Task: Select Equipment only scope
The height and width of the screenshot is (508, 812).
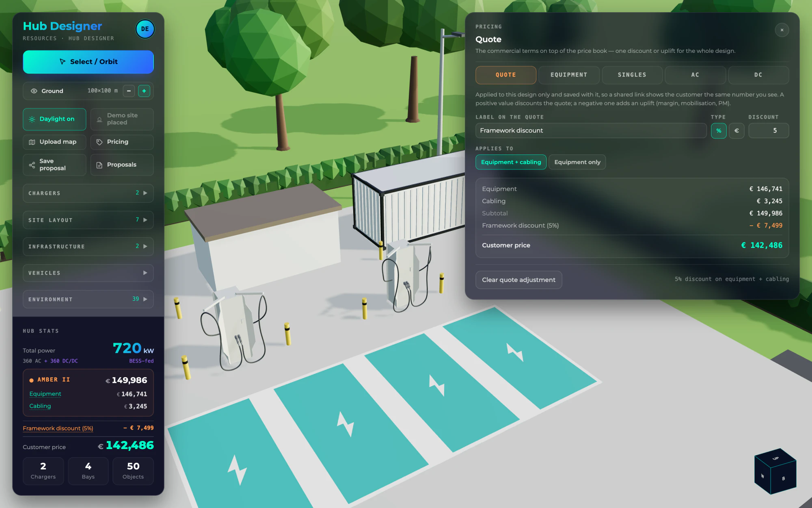Action: 577,162
